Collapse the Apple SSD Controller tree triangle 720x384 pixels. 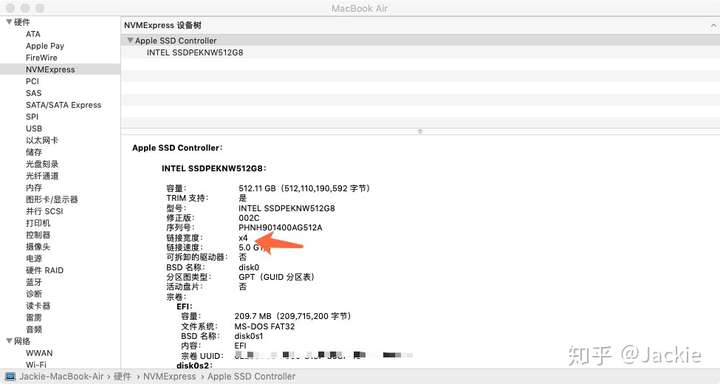click(x=130, y=40)
